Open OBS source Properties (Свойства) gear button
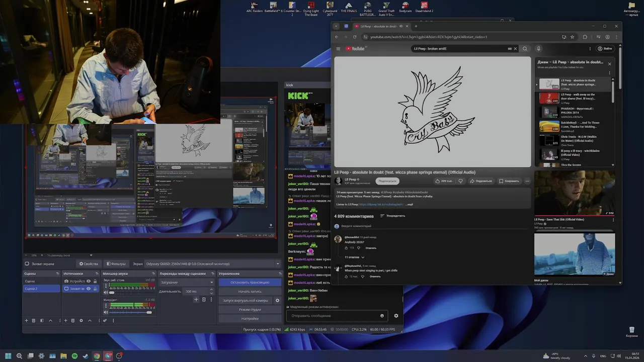644x362 pixels. [x=89, y=263]
